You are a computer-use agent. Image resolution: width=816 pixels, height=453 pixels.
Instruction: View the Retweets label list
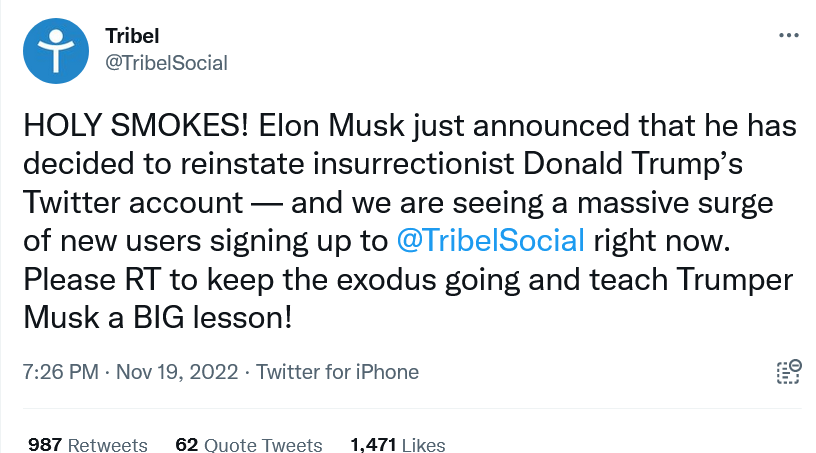pos(108,445)
